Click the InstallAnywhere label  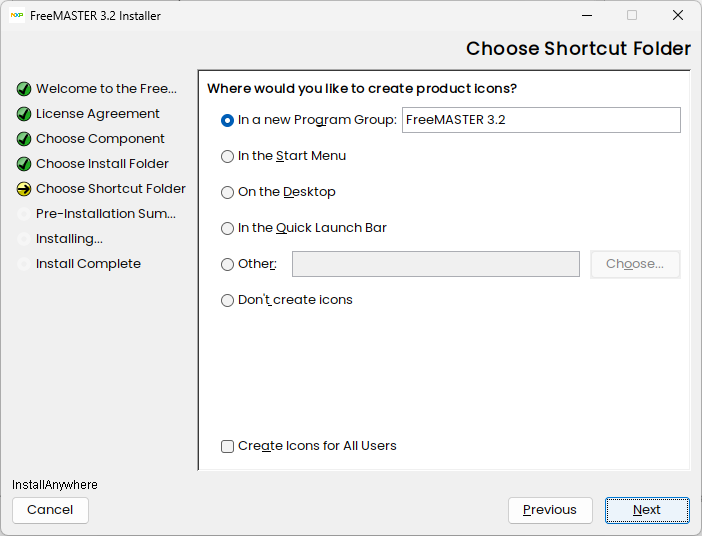coord(55,485)
